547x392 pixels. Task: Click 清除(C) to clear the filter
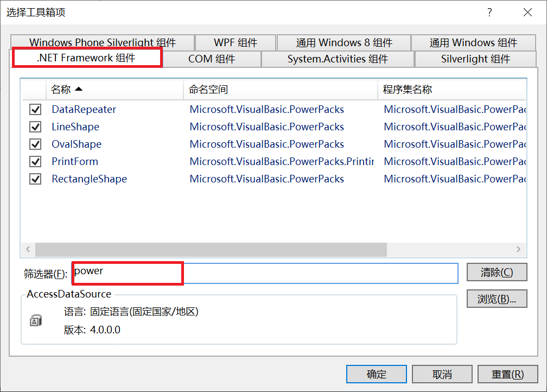tap(497, 272)
